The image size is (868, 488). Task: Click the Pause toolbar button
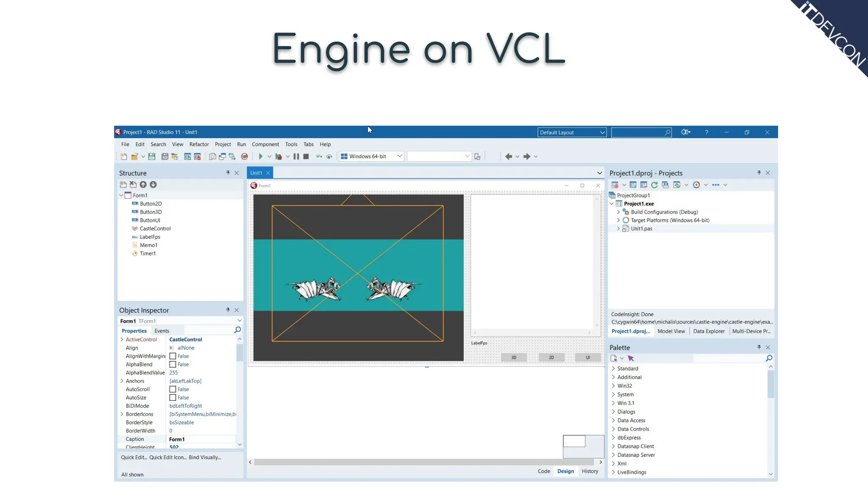click(296, 156)
